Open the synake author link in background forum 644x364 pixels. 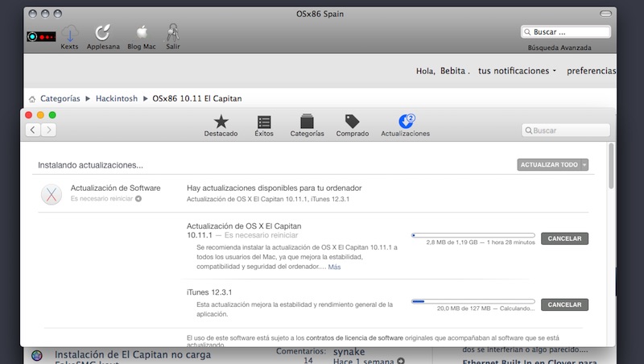pyautogui.click(x=349, y=352)
